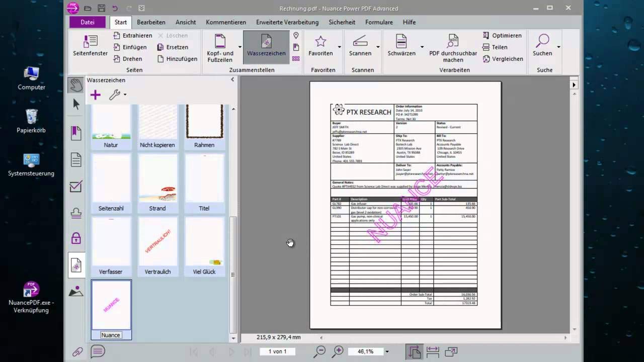This screenshot has width=644, height=362.
Task: Click the map pin icon beside Wasserzeichen
Action: (x=296, y=36)
